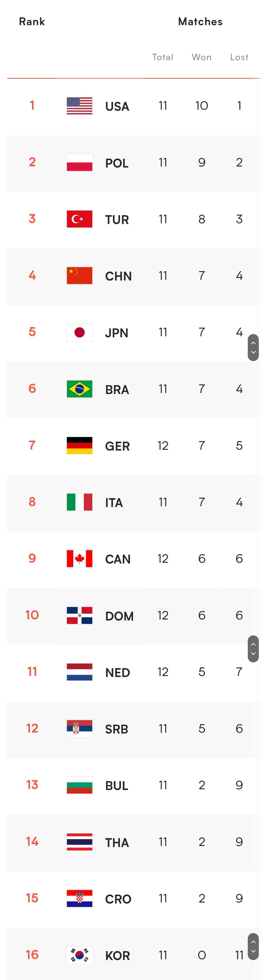266x980 pixels.
Task: Click the Dominican Republic flag icon
Action: click(x=79, y=615)
